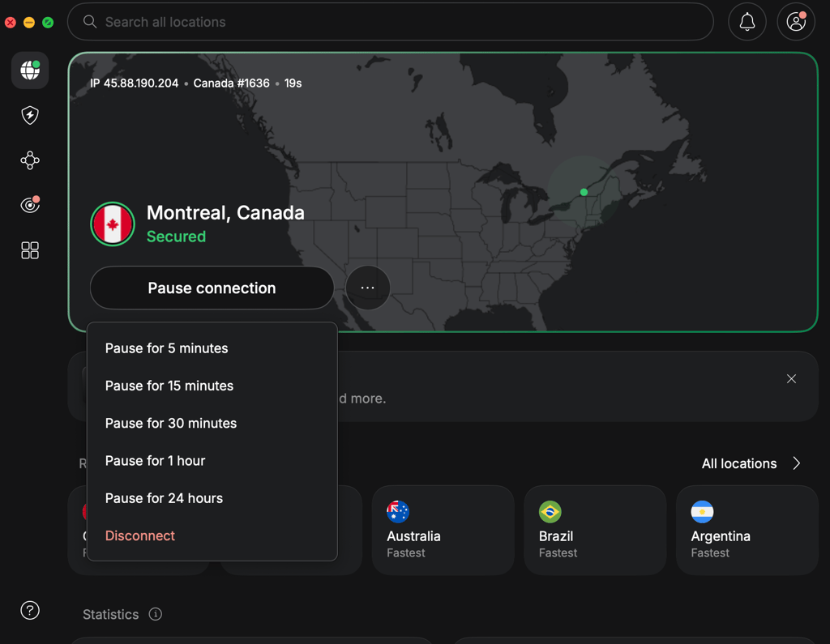The height and width of the screenshot is (644, 830).
Task: Click the Australia flag icon
Action: pyautogui.click(x=398, y=512)
